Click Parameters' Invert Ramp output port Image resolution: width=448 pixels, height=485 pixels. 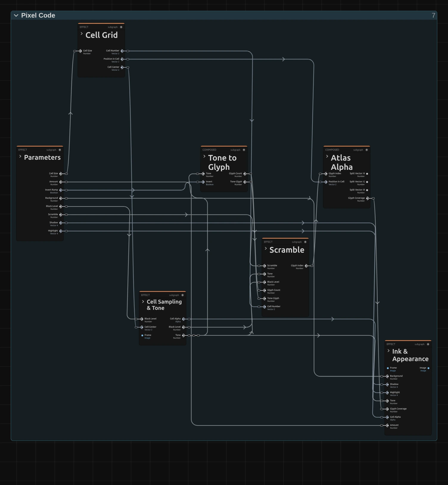pyautogui.click(x=60, y=190)
